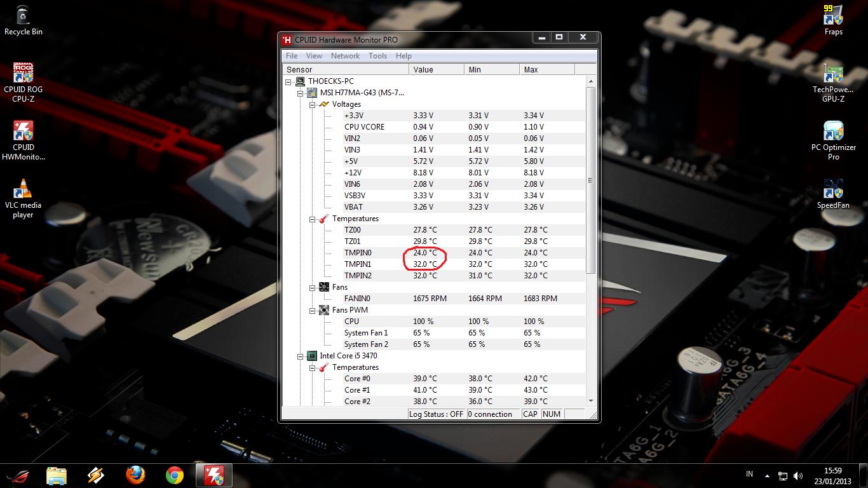This screenshot has width=868, height=488.
Task: Open Windows Explorer from taskbar
Action: click(57, 475)
